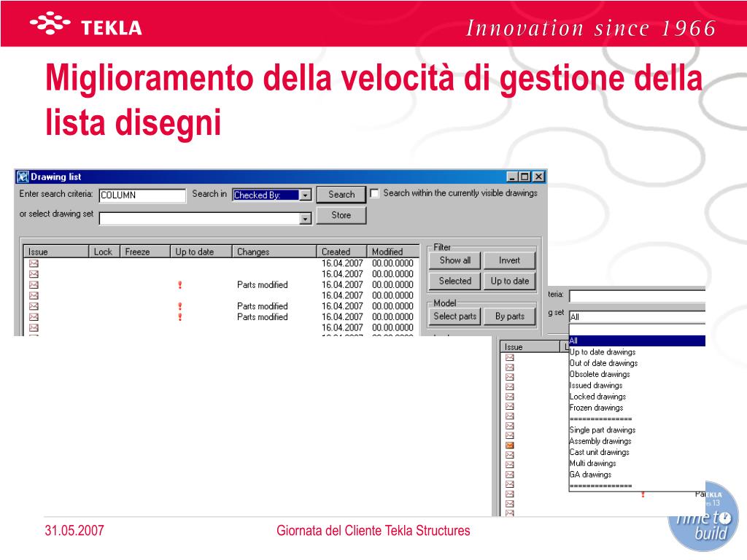
Task: Expand the 'or select drawing set' dropdown arrow
Action: pyautogui.click(x=306, y=219)
